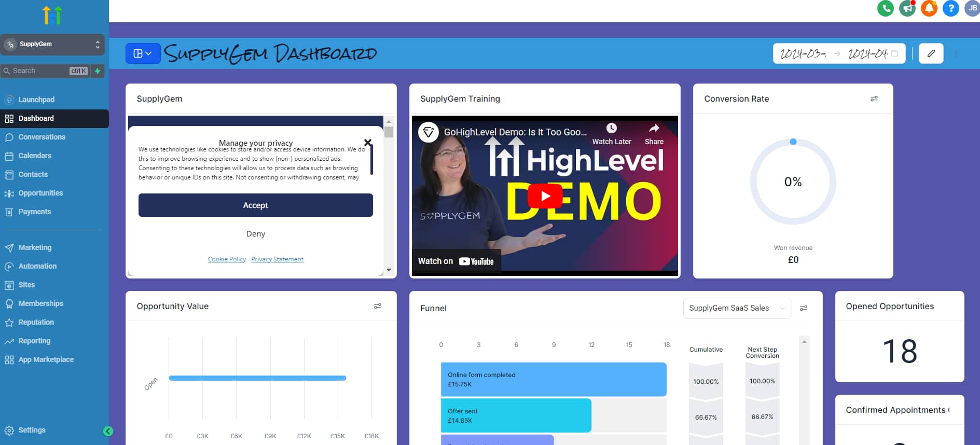Open Conversations in sidebar
Viewport: 980px width, 445px height.
[54, 137]
